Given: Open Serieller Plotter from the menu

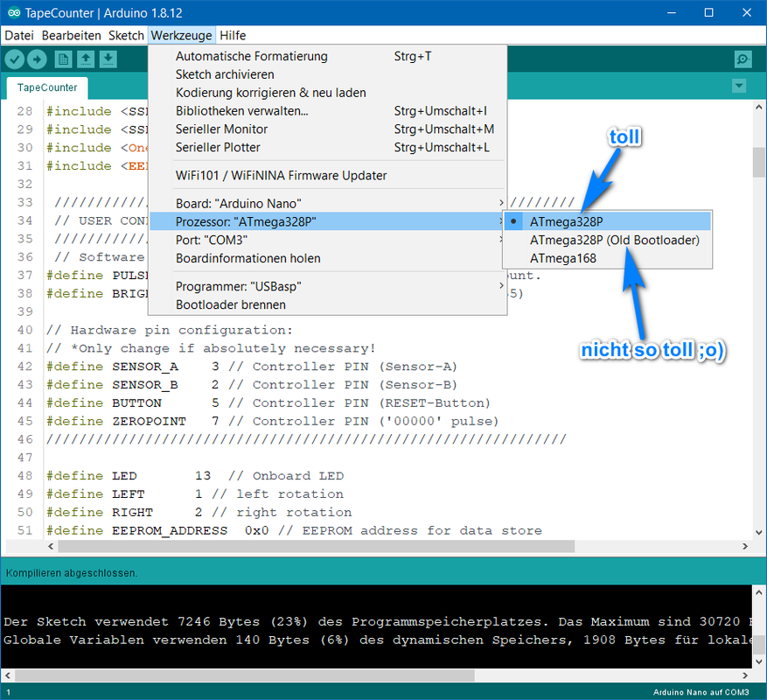Looking at the screenshot, I should click(x=327, y=147).
